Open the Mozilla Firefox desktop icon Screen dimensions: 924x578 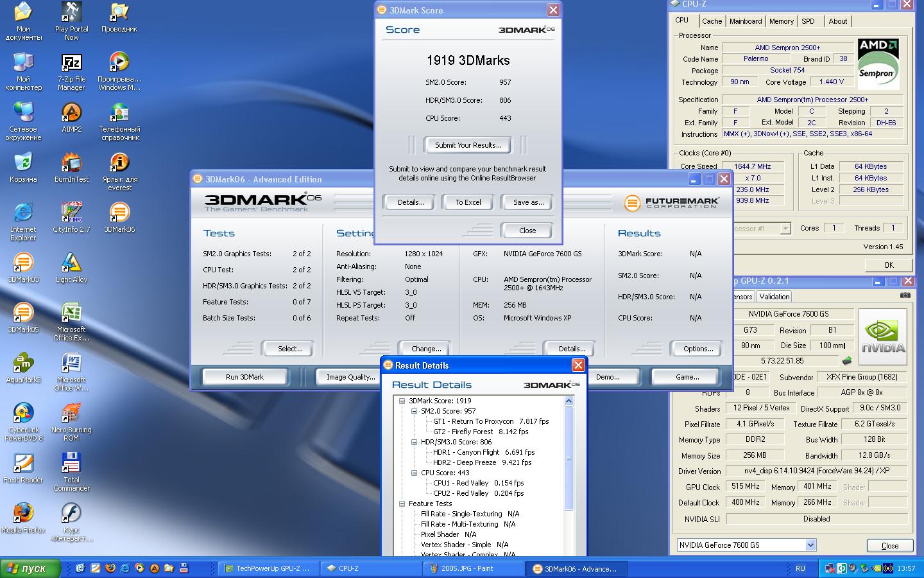click(x=23, y=518)
